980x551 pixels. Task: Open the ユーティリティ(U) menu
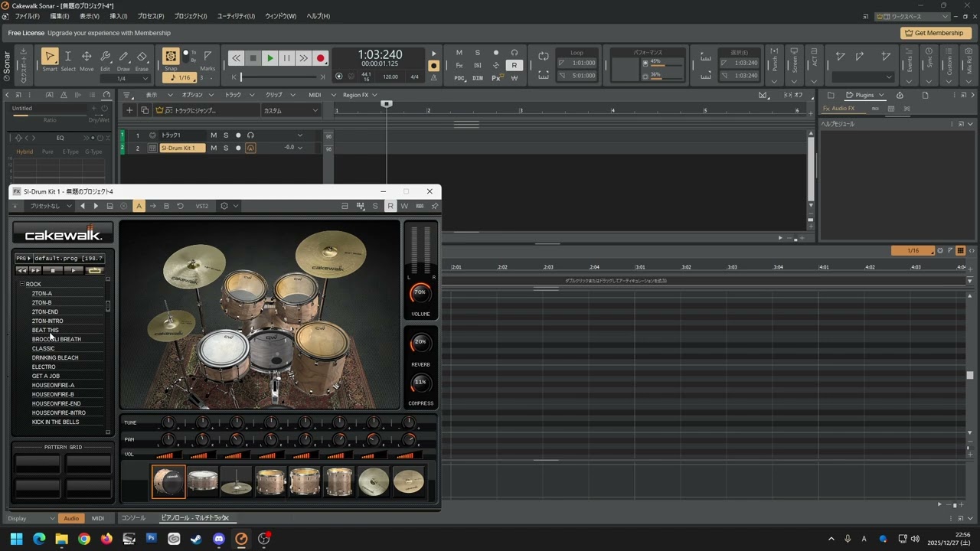coord(236,16)
